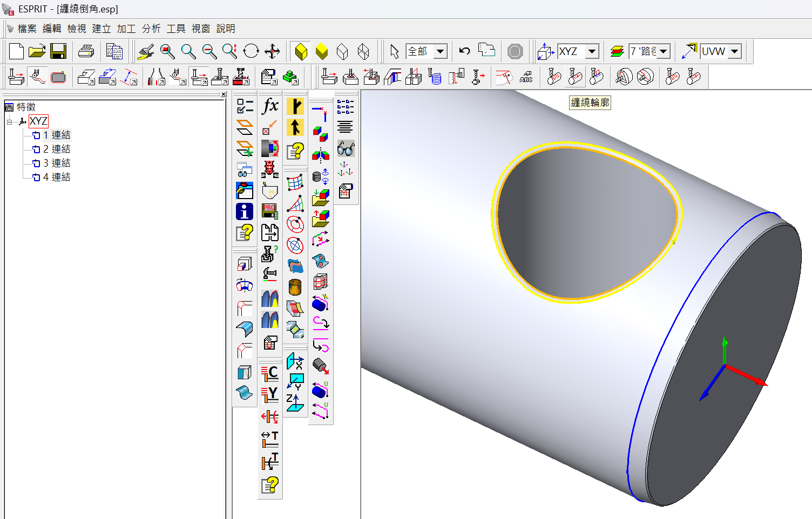
Task: Click the Save diskette icon
Action: point(58,51)
